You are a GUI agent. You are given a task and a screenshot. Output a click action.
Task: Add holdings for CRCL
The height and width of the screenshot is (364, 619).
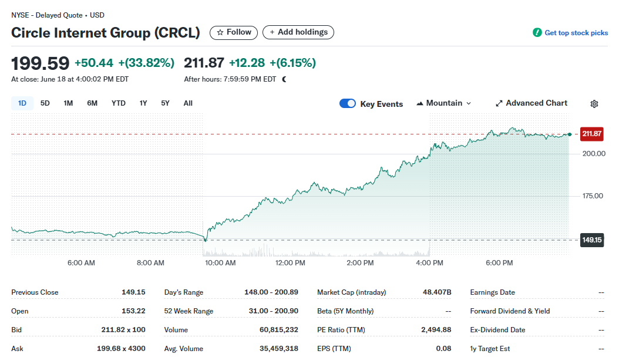[298, 32]
